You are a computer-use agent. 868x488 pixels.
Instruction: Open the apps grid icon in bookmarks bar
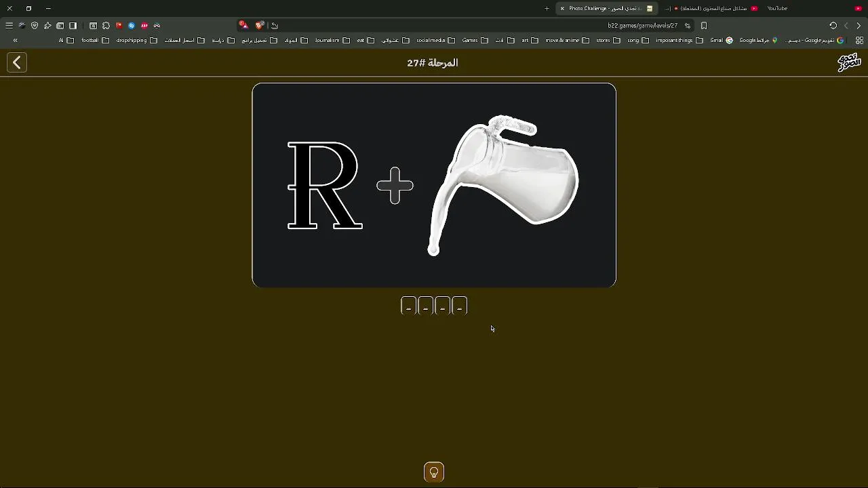(x=859, y=40)
